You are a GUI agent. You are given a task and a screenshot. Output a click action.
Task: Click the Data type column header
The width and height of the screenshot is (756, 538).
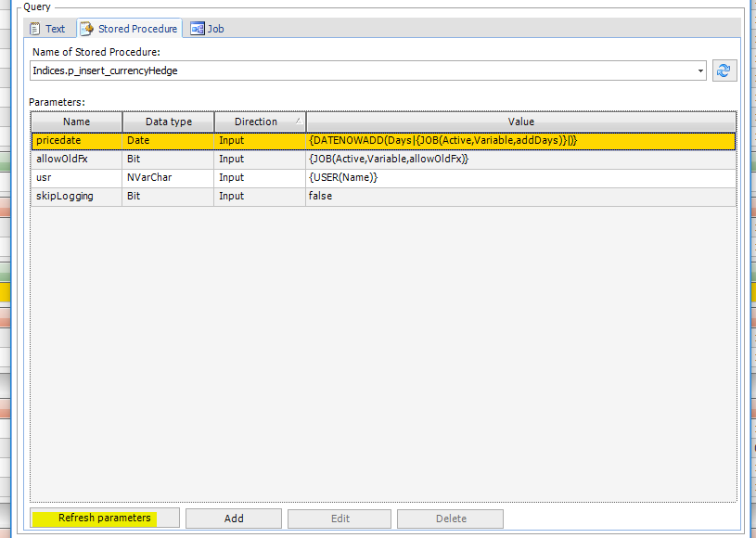tap(168, 122)
